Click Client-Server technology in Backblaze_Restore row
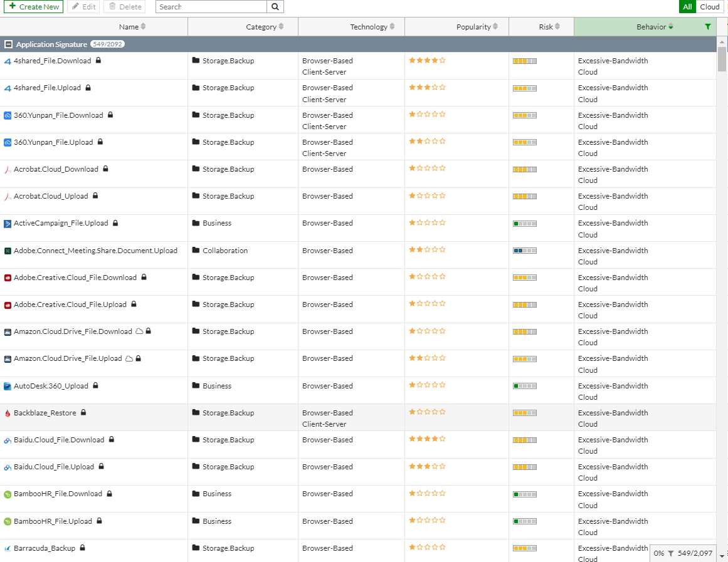 [x=324, y=424]
